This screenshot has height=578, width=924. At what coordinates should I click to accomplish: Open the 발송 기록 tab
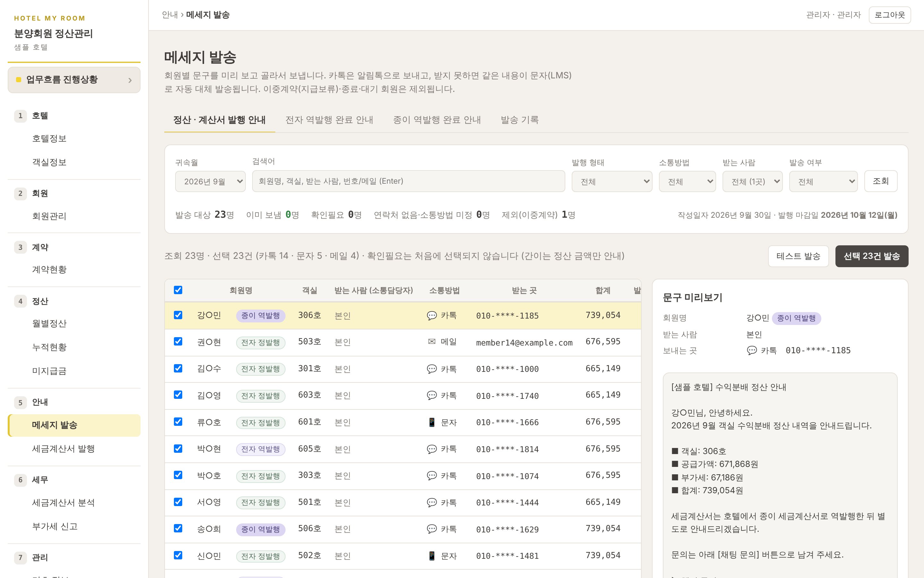coord(519,120)
